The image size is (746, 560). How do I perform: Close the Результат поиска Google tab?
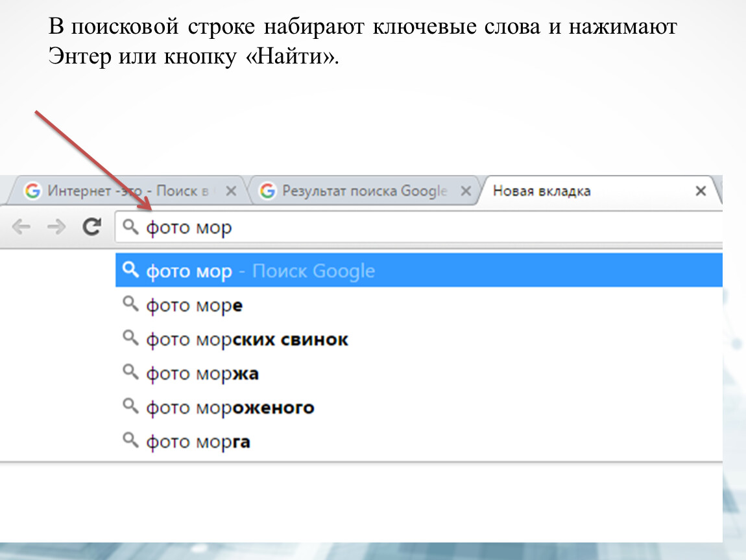click(x=466, y=191)
